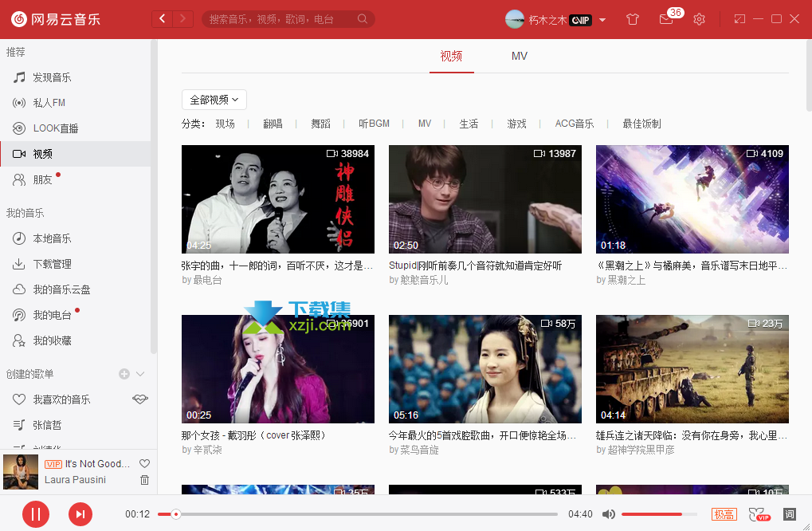Filter by ACG音乐 category
The image size is (812, 531).
pos(575,124)
